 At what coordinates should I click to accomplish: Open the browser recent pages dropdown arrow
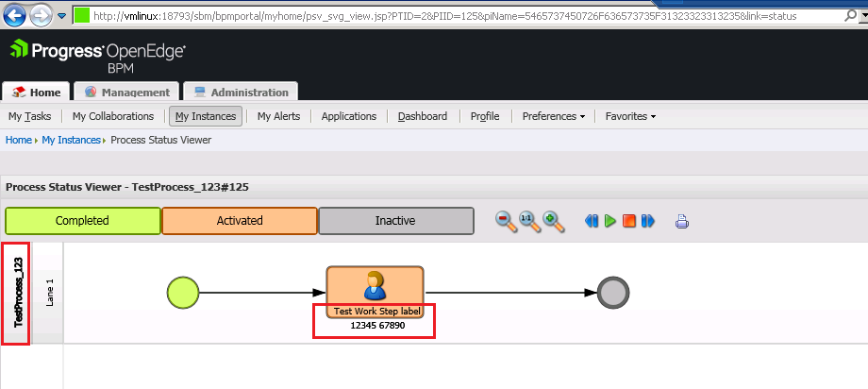coord(62,15)
